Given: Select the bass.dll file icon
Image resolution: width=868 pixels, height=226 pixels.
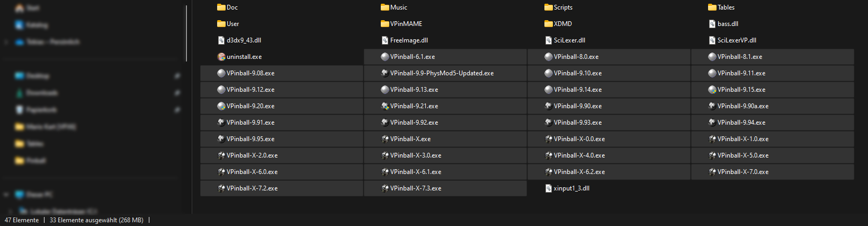Looking at the screenshot, I should (712, 24).
